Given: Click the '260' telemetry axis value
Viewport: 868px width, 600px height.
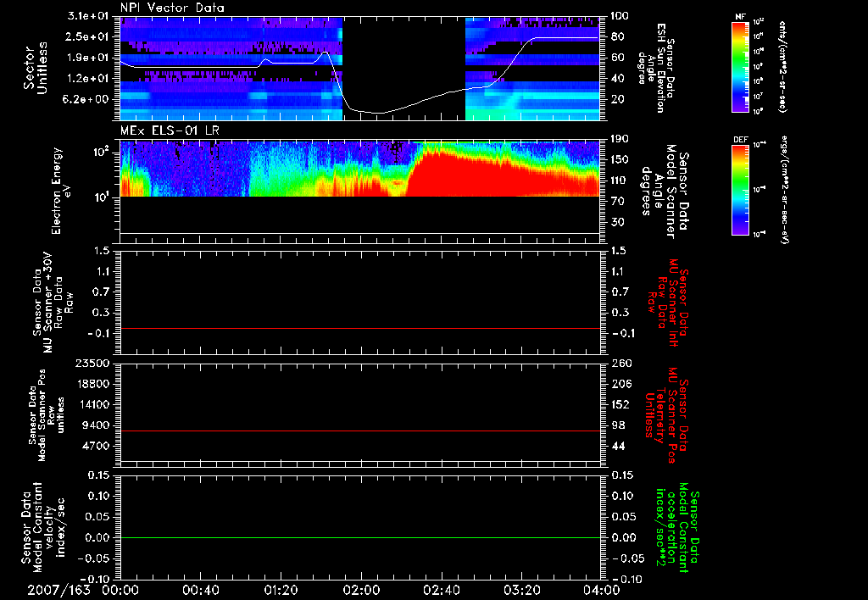Looking at the screenshot, I should point(620,364).
